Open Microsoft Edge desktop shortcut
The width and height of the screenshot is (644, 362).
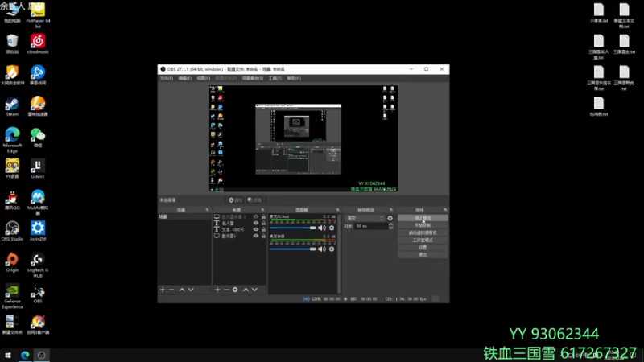click(x=12, y=140)
